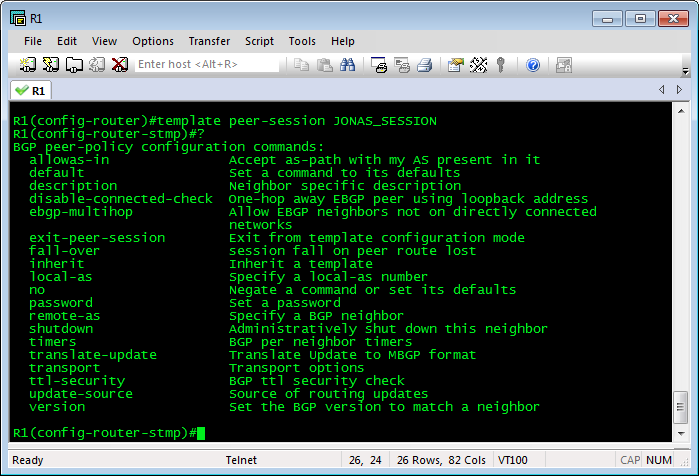
Task: Click the Enter host input field
Action: coord(207,64)
